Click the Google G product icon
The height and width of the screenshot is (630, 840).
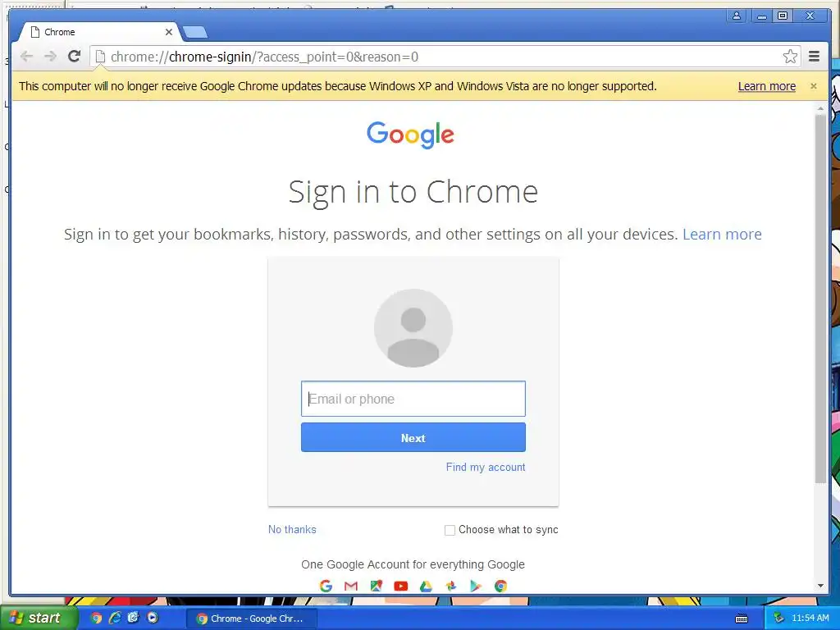[x=326, y=586]
